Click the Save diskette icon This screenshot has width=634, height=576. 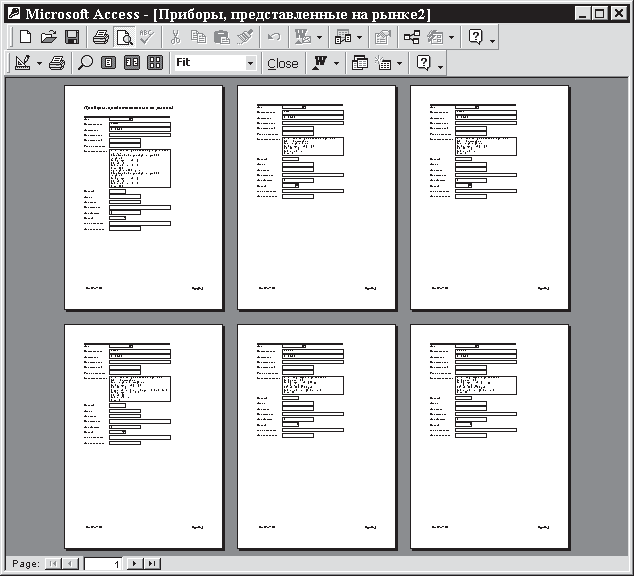point(72,37)
